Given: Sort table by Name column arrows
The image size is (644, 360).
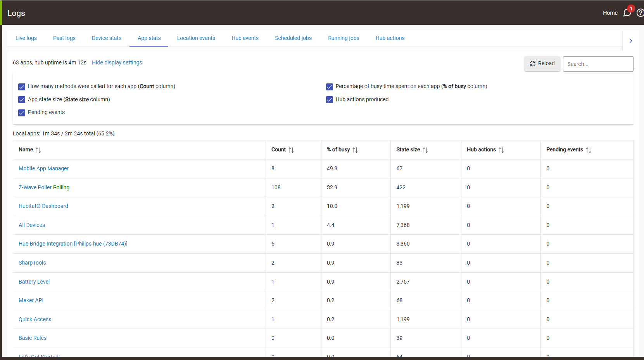Looking at the screenshot, I should (x=38, y=150).
